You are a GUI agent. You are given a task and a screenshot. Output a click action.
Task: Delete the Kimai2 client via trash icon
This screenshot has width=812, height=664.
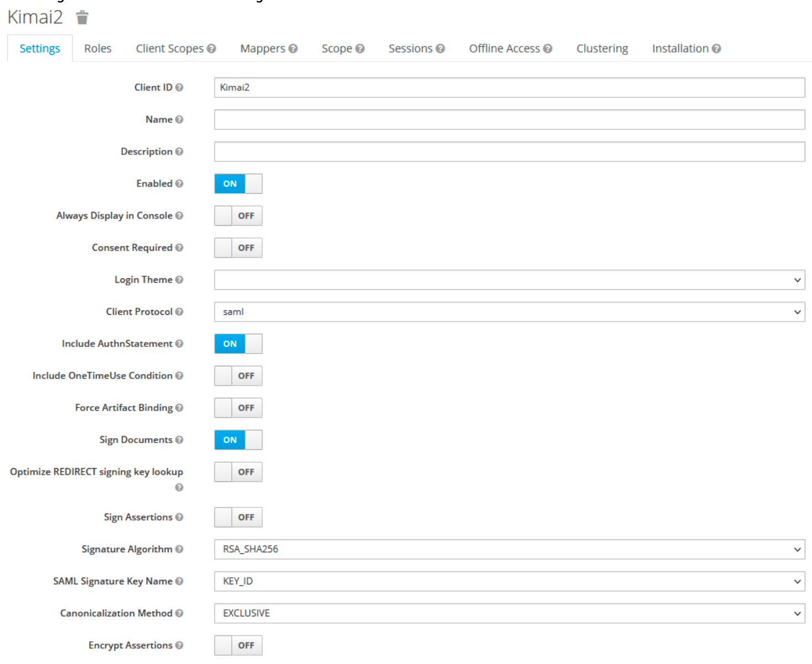(x=82, y=18)
